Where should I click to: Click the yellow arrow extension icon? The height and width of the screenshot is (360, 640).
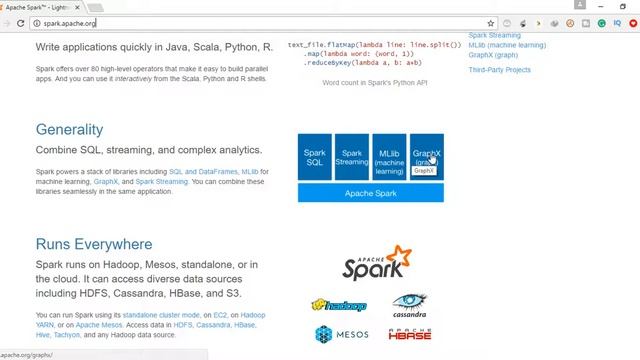[x=538, y=23]
